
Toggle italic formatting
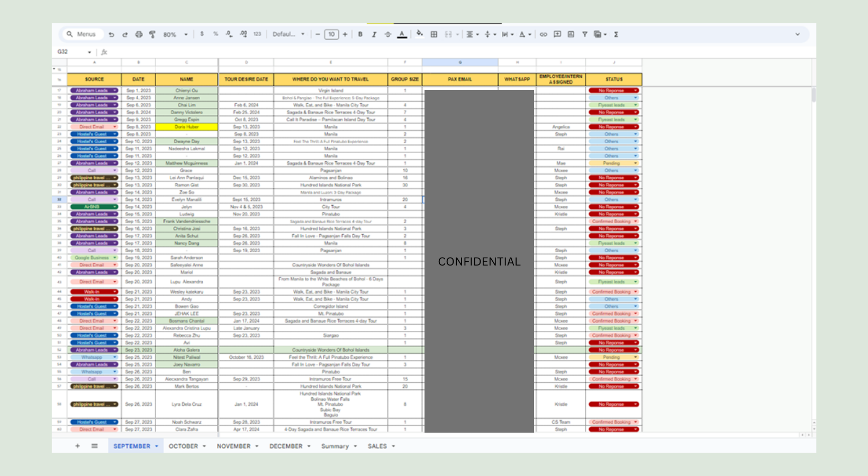[x=374, y=34]
